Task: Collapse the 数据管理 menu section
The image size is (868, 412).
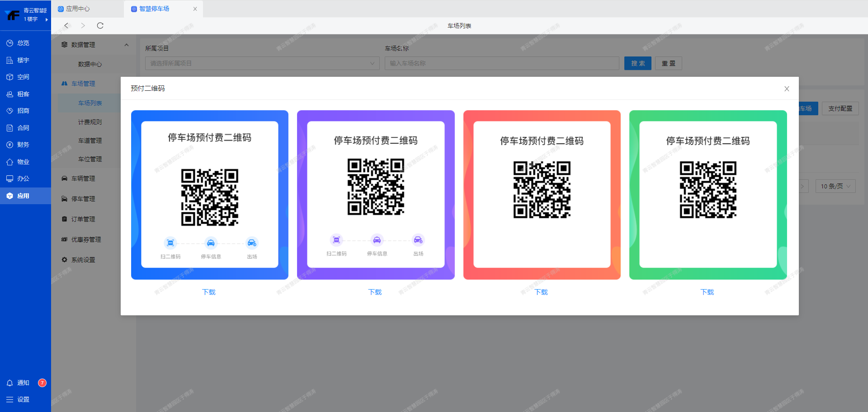Action: coord(127,45)
